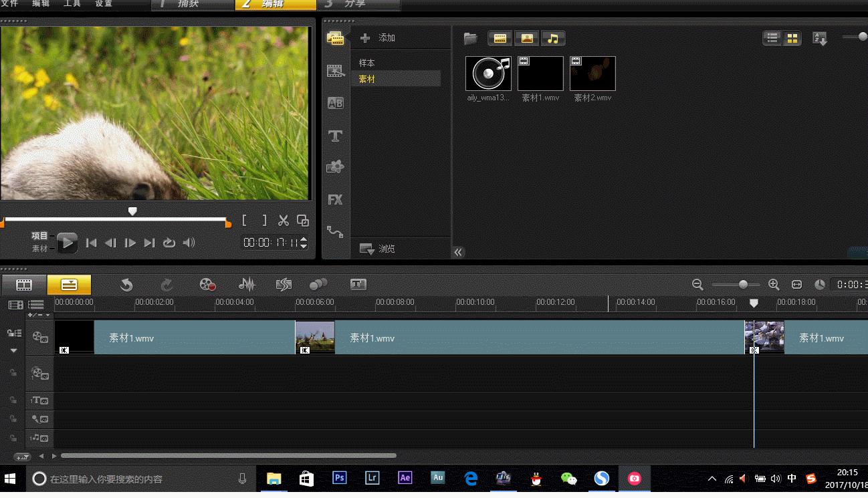Screen dimensions: 868x498
Task: Switch library to list view
Action: pyautogui.click(x=772, y=39)
